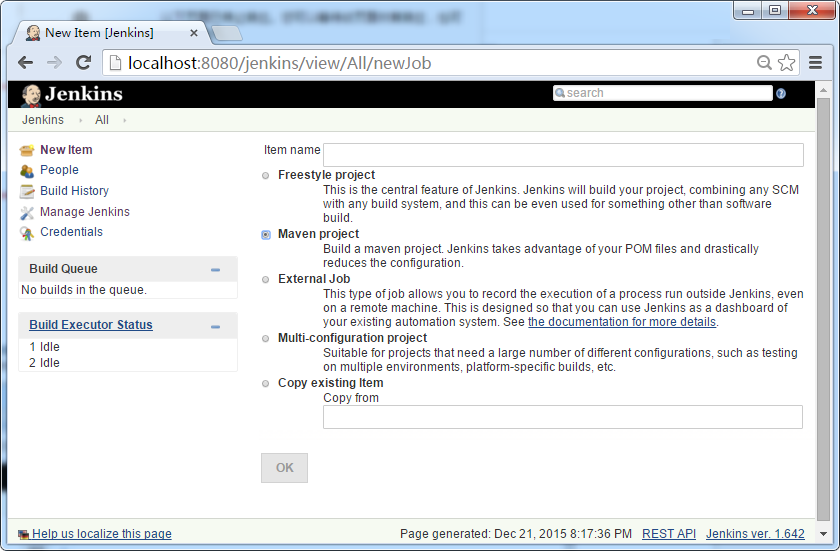
Task: Reload the page with refresh icon
Action: pos(83,63)
